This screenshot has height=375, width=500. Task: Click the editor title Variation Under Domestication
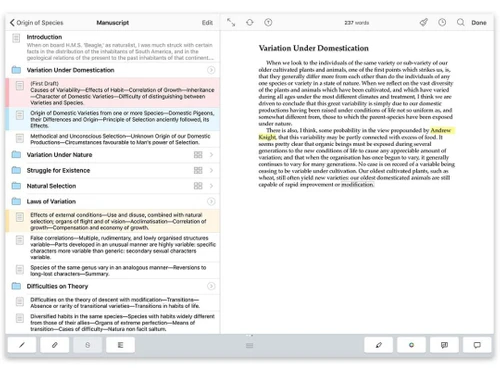tap(314, 48)
